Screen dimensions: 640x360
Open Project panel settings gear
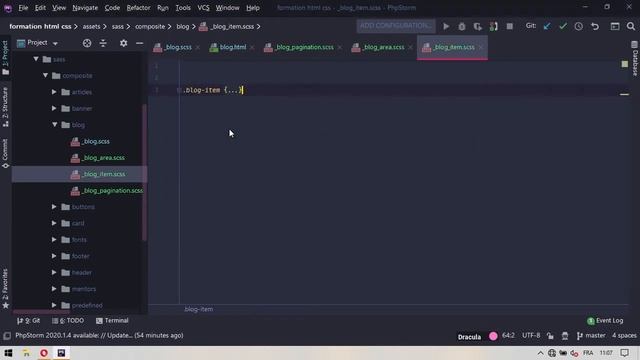click(x=123, y=43)
